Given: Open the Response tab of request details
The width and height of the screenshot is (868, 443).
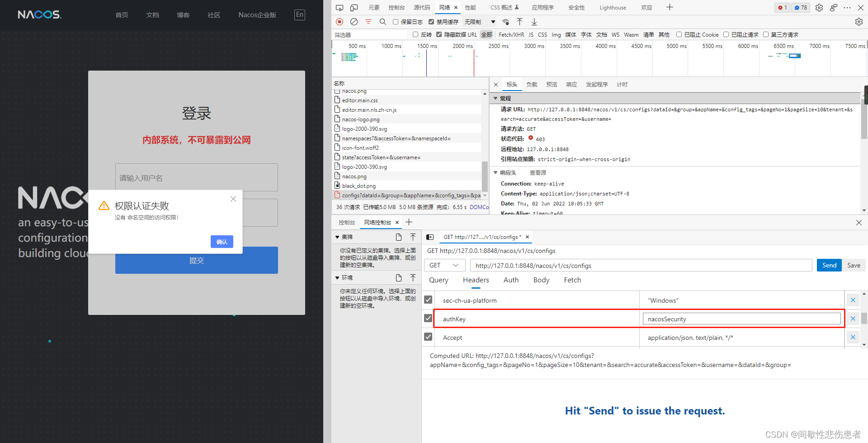Looking at the screenshot, I should (571, 85).
